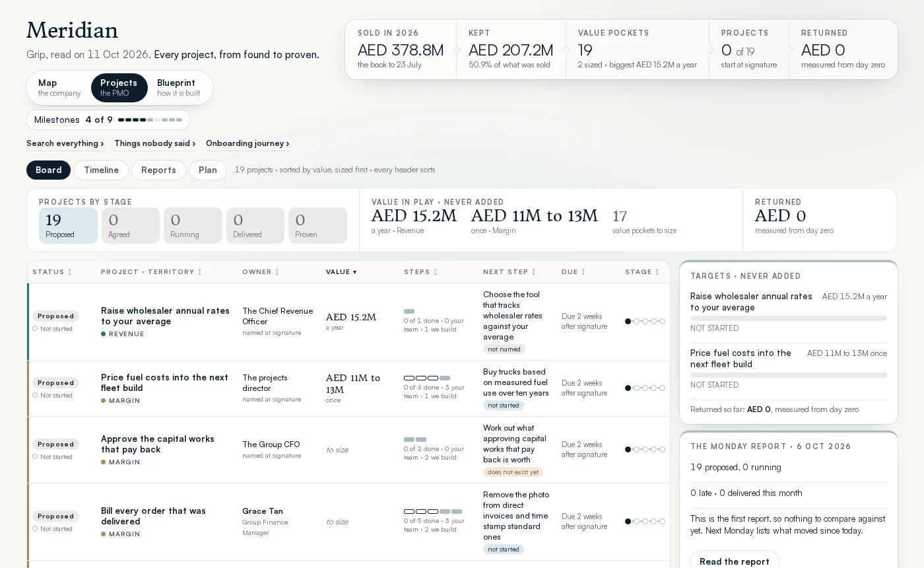Select the Board view
The image size is (924, 568).
click(48, 170)
